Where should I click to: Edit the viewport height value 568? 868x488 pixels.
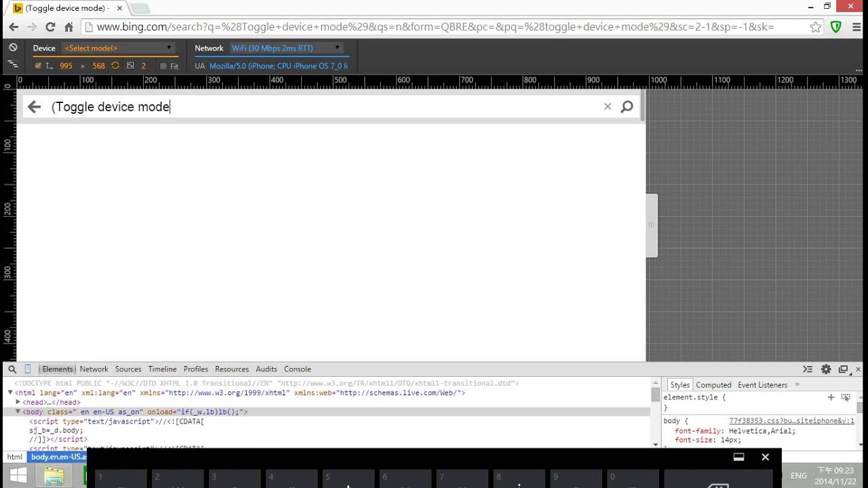click(x=98, y=66)
